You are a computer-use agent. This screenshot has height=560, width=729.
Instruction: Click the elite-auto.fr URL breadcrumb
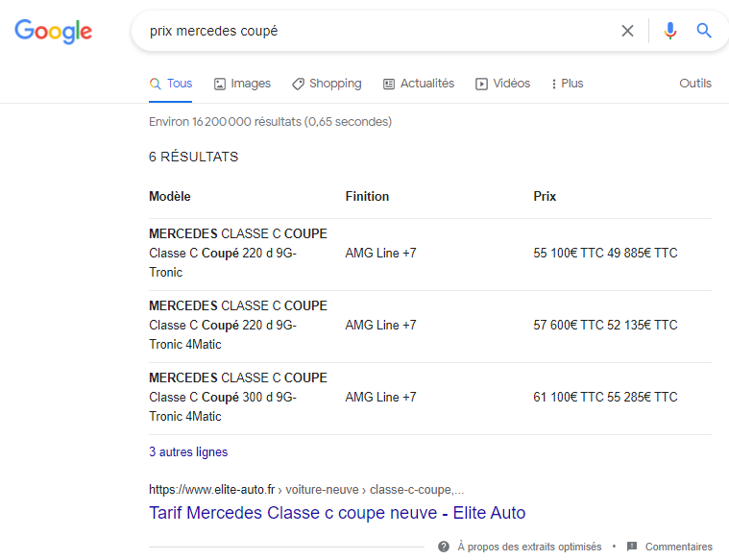pos(306,490)
